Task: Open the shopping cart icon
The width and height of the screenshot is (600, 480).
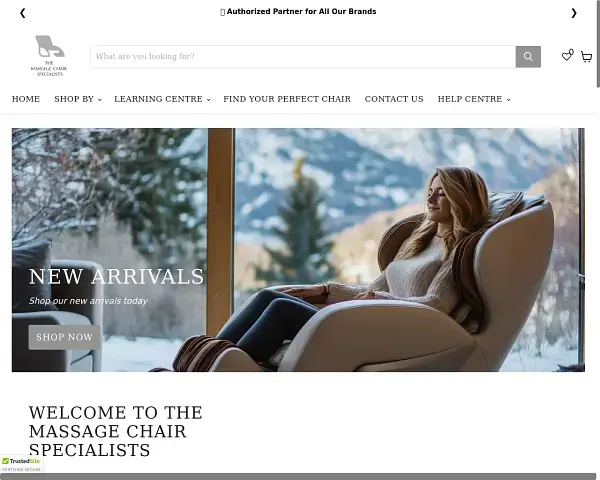Action: point(586,57)
